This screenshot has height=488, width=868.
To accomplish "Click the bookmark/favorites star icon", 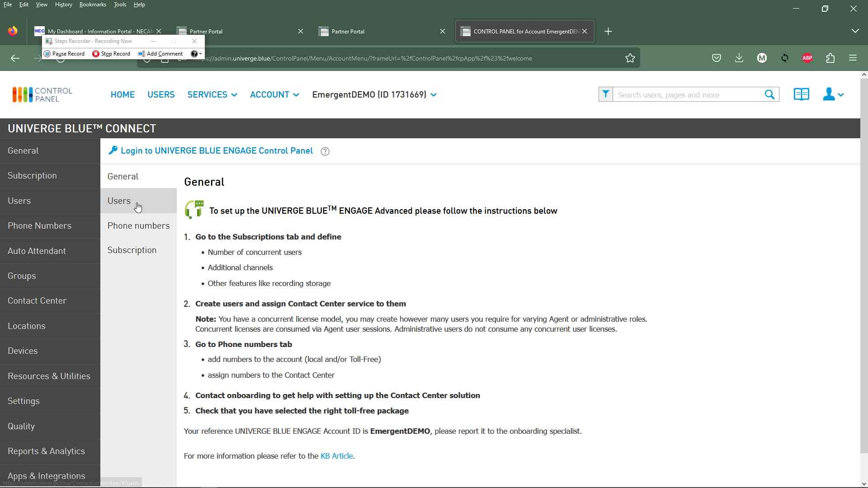I will tap(630, 58).
